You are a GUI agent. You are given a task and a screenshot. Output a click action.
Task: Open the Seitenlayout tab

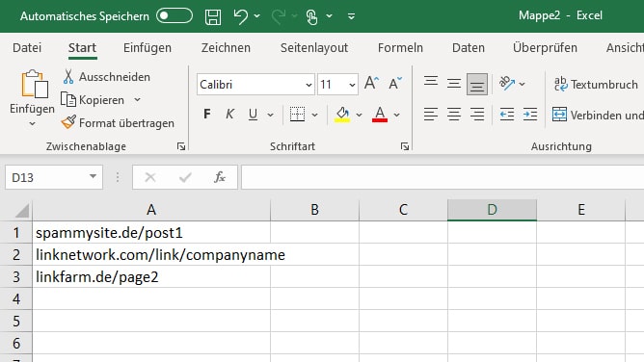coord(314,47)
